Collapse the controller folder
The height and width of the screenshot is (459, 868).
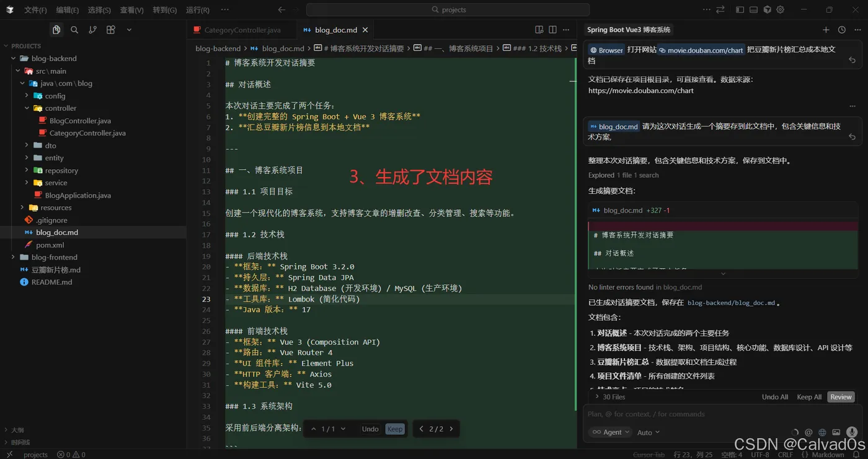[27, 108]
